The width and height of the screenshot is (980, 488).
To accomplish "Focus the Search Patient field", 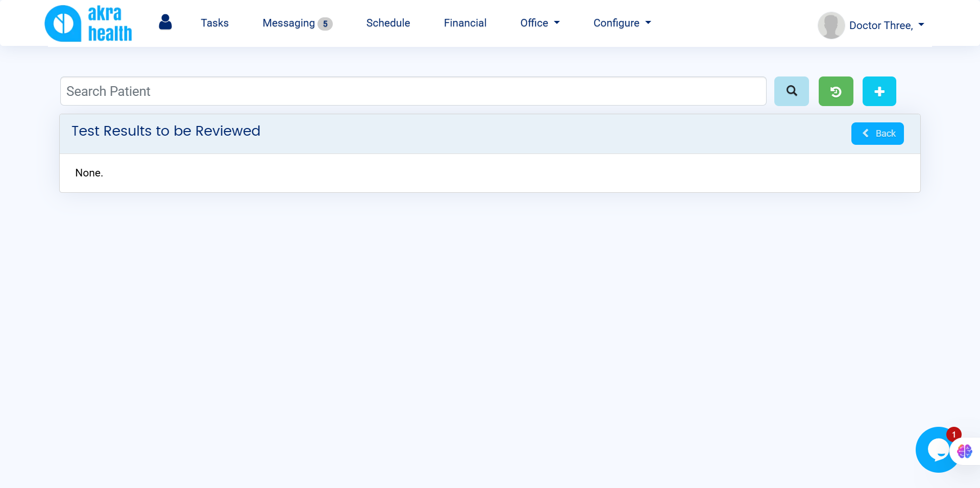I will tap(413, 91).
